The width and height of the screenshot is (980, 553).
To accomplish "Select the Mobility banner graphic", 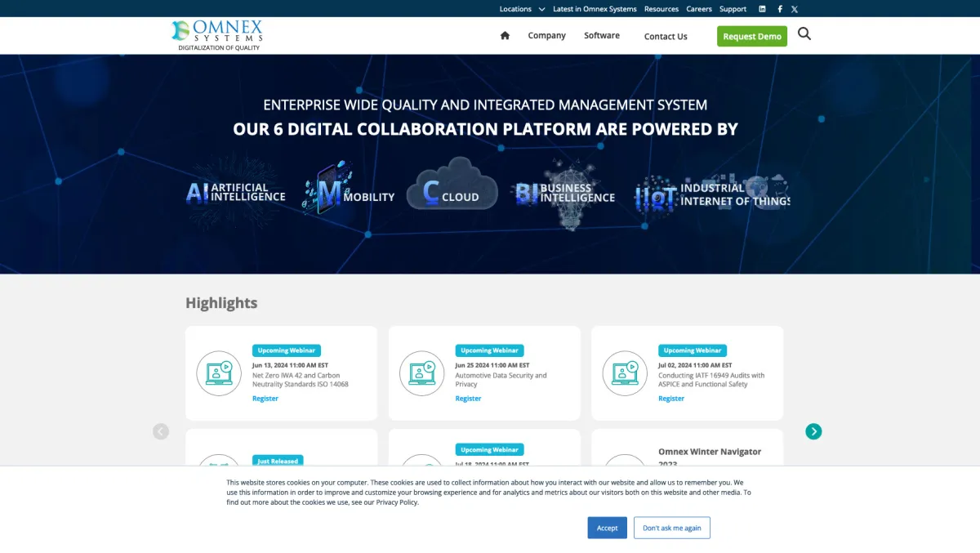I will tap(348, 190).
